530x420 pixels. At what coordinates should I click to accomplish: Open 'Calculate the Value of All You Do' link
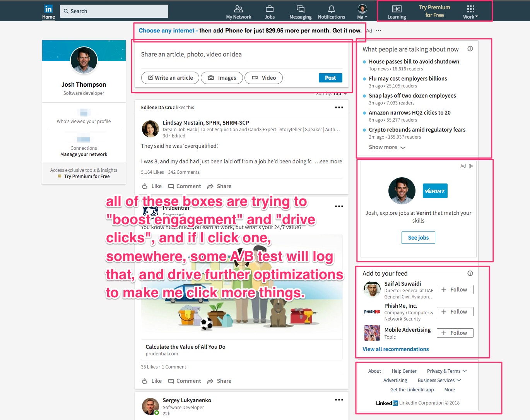tap(185, 347)
